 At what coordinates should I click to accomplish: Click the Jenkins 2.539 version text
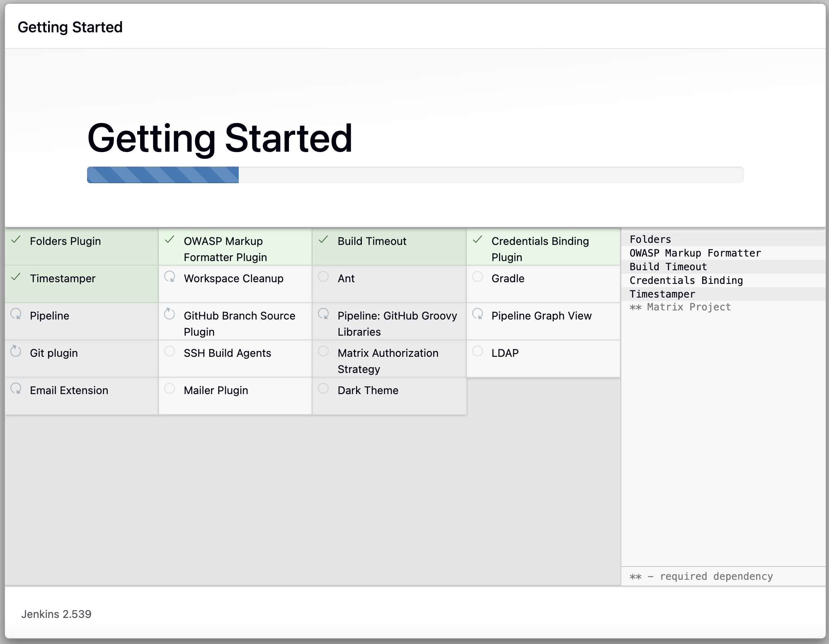pos(56,614)
